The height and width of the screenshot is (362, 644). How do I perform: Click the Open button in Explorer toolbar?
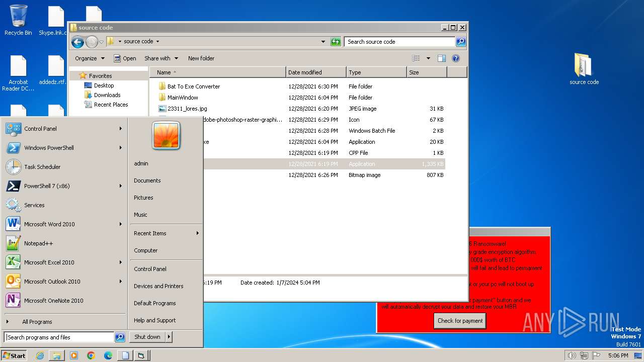coord(125,58)
